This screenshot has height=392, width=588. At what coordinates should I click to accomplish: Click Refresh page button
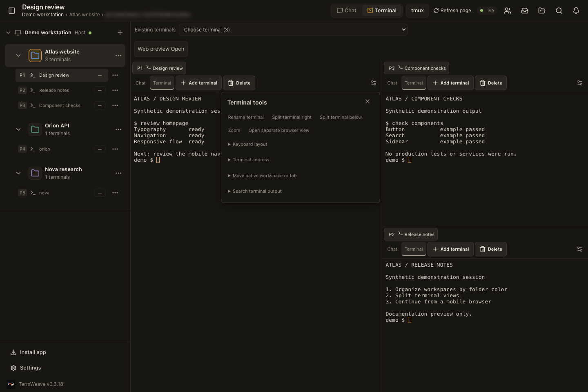[x=452, y=11]
